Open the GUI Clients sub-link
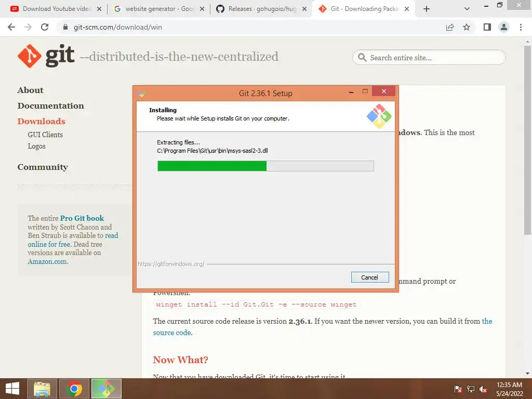Viewport: 532px width, 399px height. pyautogui.click(x=45, y=135)
